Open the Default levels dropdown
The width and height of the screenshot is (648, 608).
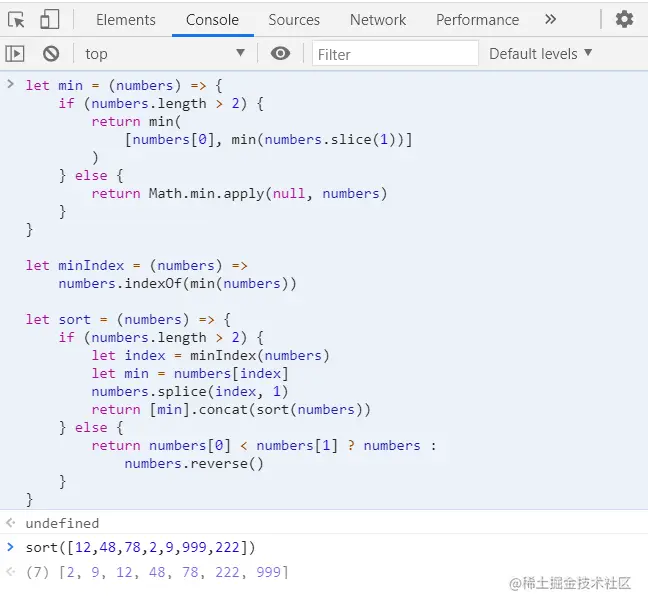[x=540, y=54]
